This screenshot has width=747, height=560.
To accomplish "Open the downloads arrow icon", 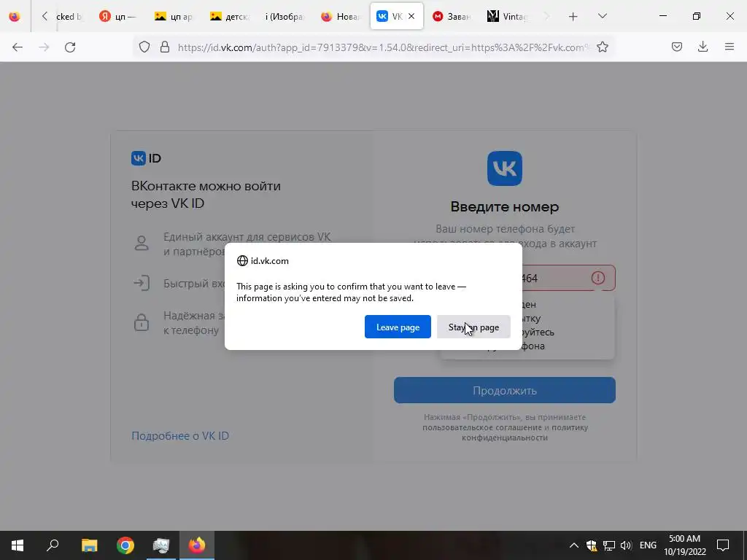I will point(703,47).
